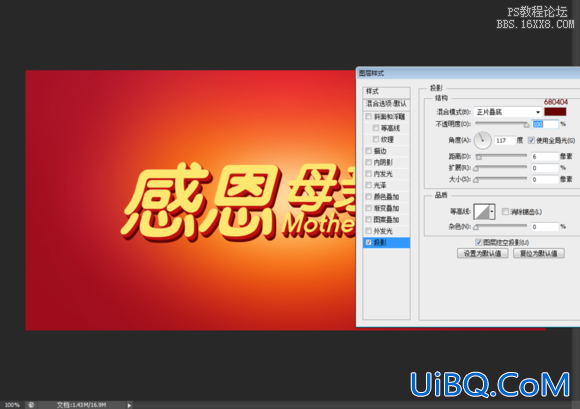
Task: Click the opacity percent input field
Action: (x=545, y=124)
